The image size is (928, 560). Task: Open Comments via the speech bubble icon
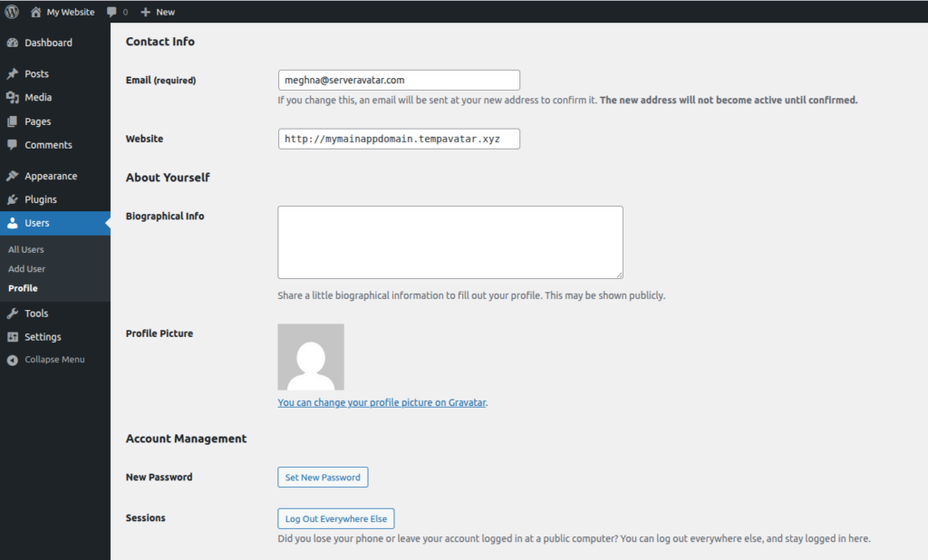click(14, 145)
